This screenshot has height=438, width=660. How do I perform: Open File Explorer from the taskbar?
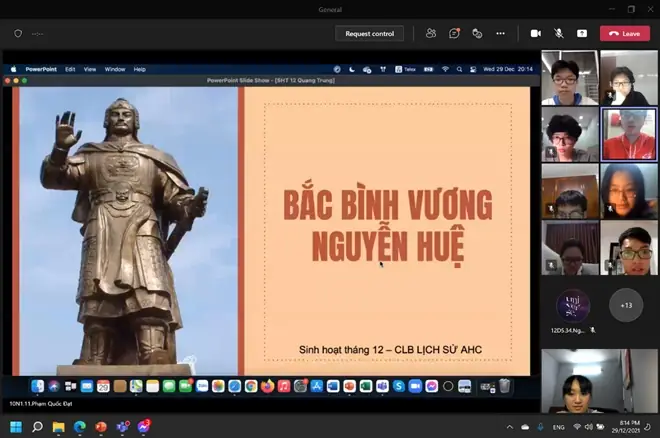(59, 427)
